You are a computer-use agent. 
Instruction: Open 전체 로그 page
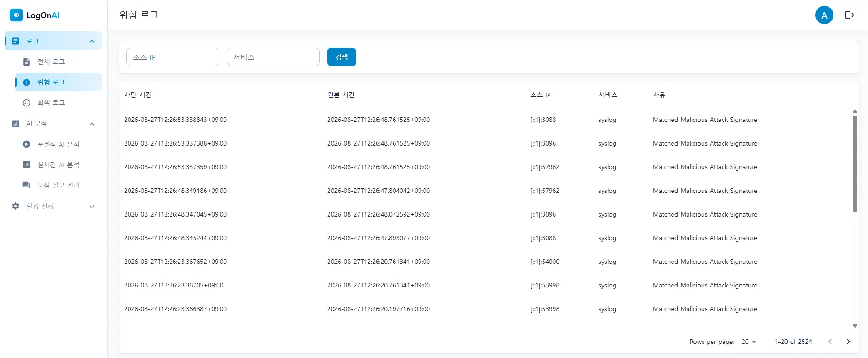click(59, 61)
